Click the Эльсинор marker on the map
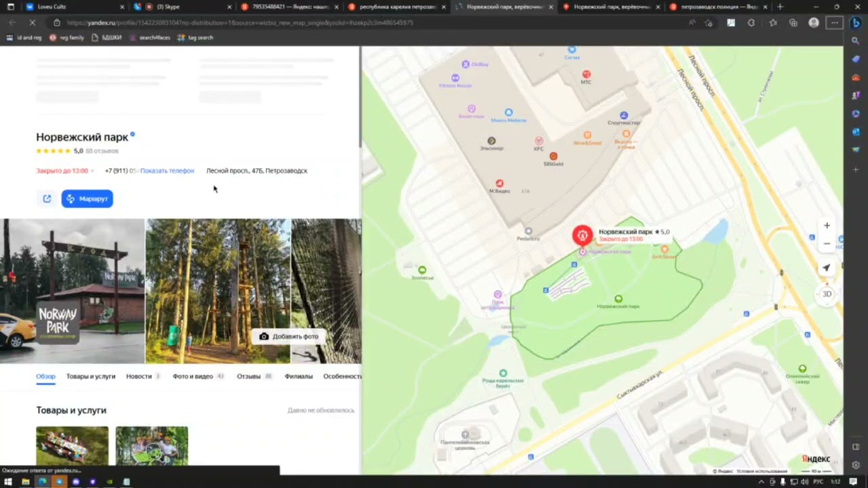The width and height of the screenshot is (868, 488). point(492,141)
